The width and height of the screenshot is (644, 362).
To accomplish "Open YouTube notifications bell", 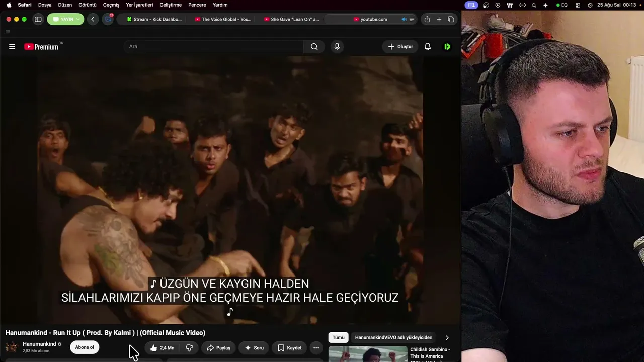I will pos(428,47).
